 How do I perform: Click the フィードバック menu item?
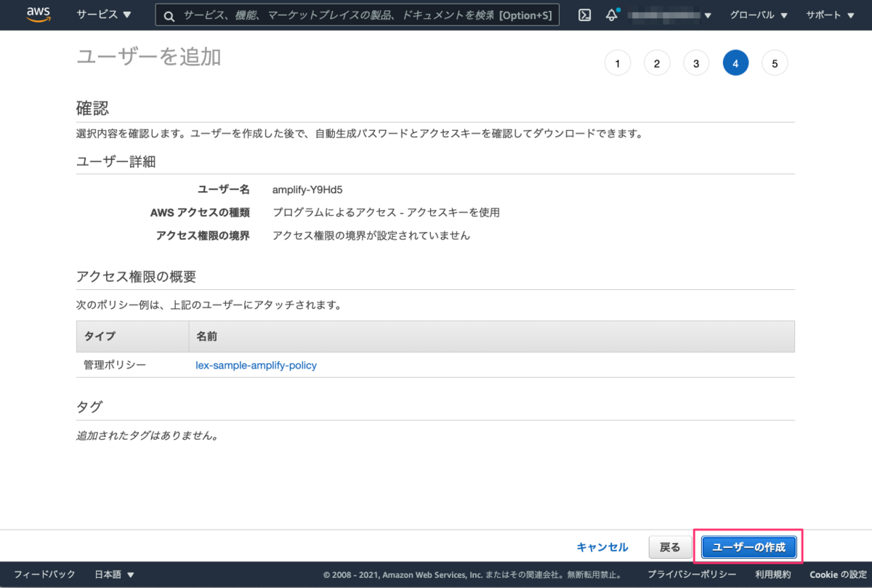(x=44, y=573)
